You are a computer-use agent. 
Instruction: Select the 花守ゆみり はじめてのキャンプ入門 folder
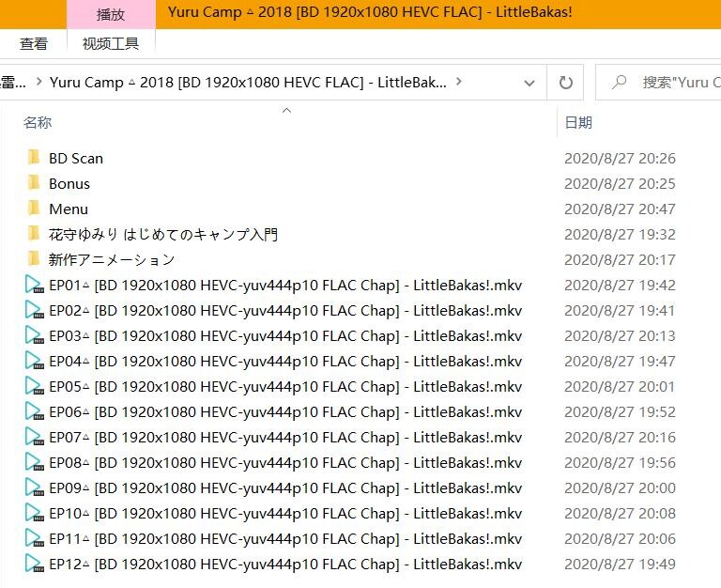[x=163, y=234]
